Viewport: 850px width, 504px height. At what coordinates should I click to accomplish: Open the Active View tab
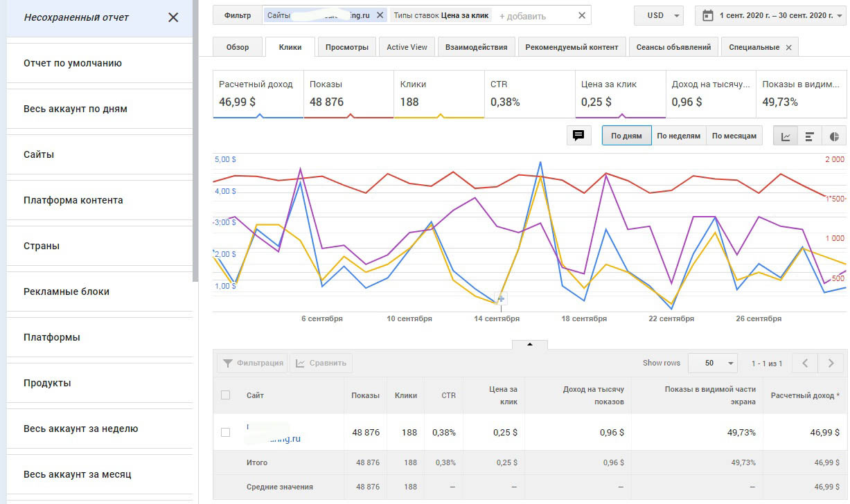point(407,47)
